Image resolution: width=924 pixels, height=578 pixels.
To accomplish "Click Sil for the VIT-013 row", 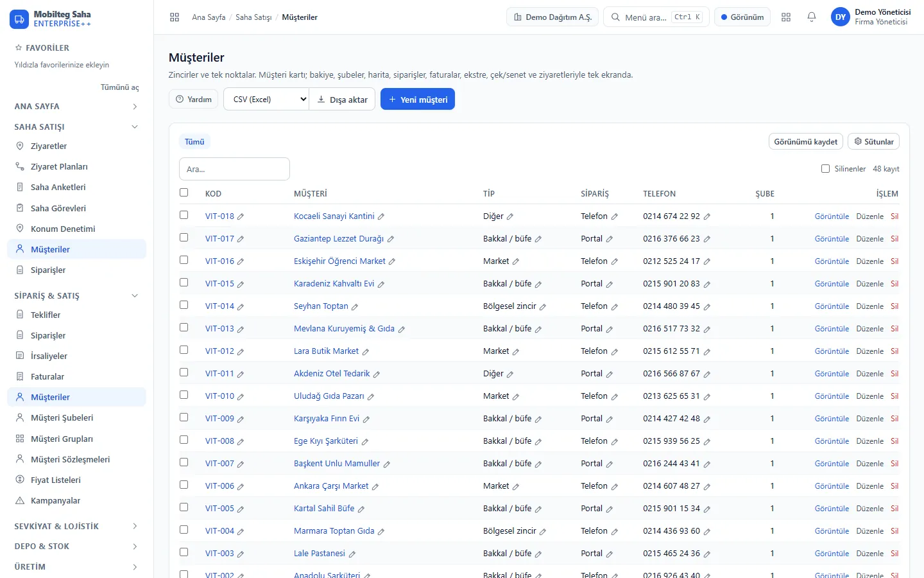I will [894, 329].
